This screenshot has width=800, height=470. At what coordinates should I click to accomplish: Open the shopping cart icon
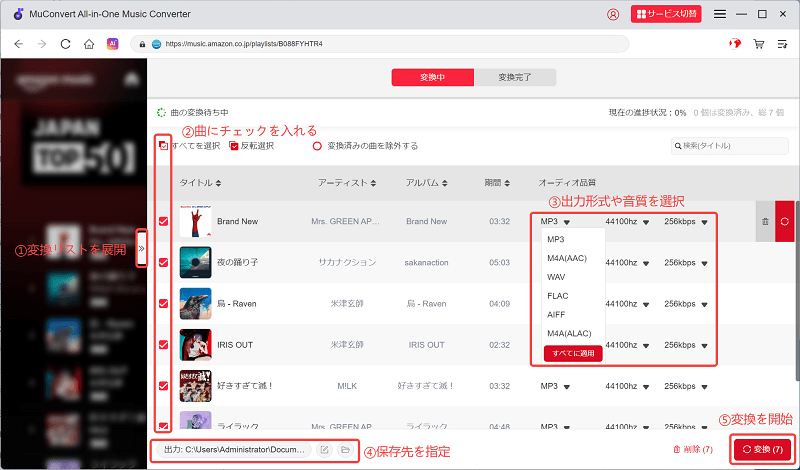[x=759, y=44]
